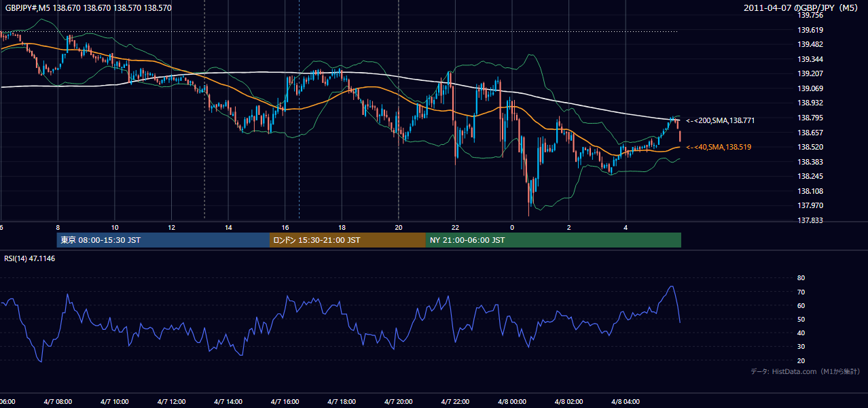Image resolution: width=868 pixels, height=408 pixels.
Task: Click price level 137.833 on axis
Action: [x=810, y=220]
